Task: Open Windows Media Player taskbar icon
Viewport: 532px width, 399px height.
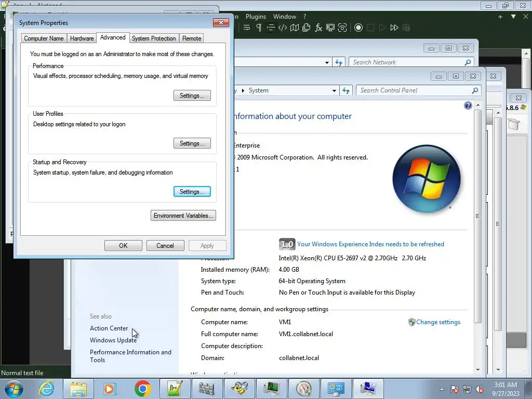Action: pyautogui.click(x=109, y=389)
